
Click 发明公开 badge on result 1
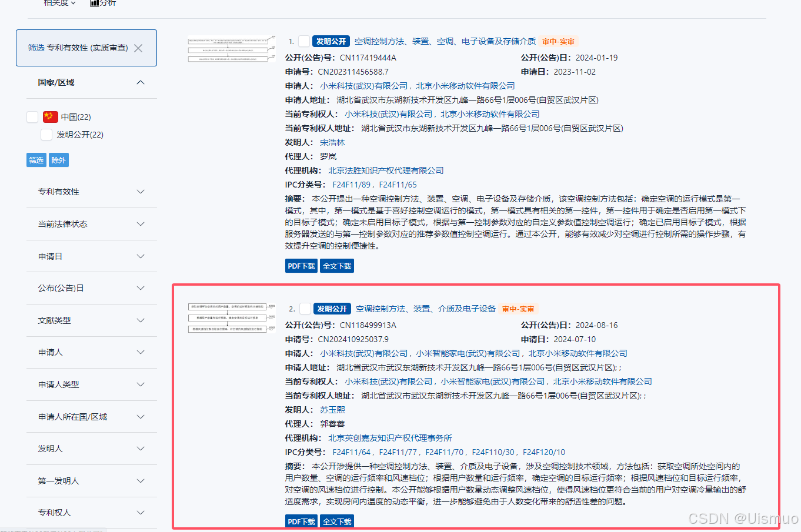331,41
